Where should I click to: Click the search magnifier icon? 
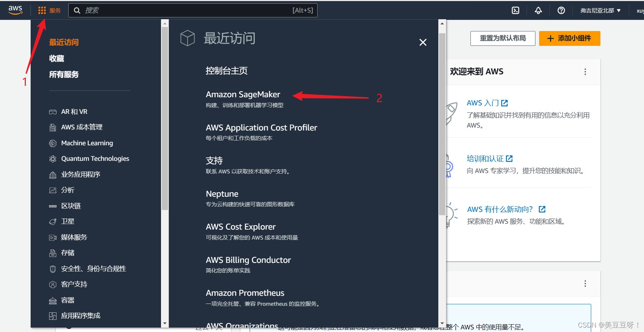coord(77,10)
